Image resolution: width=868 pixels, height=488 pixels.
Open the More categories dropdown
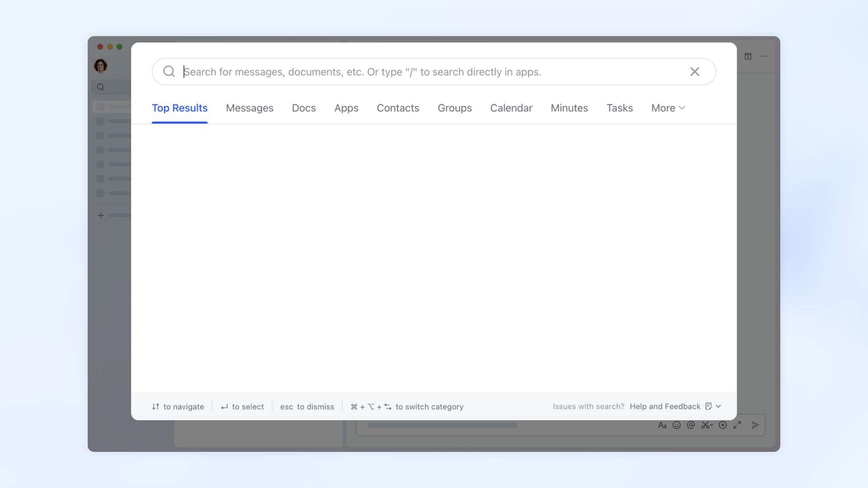point(668,108)
